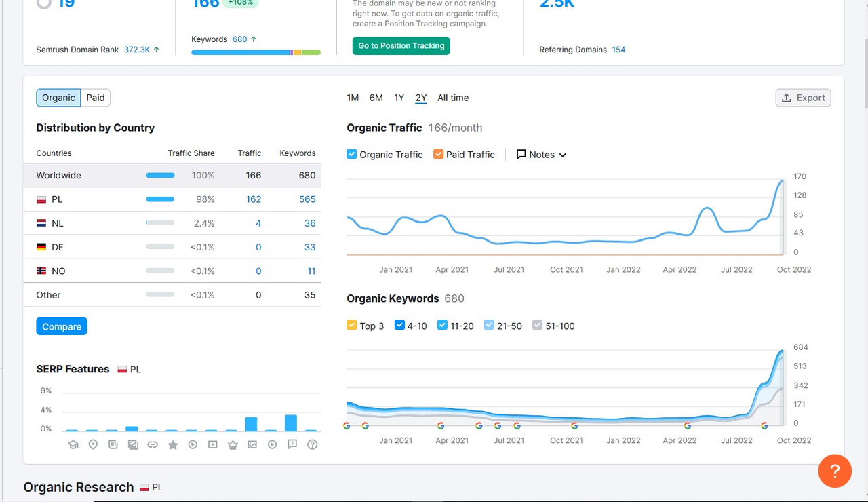Click the Organic Traffic 166/month heading

point(414,128)
